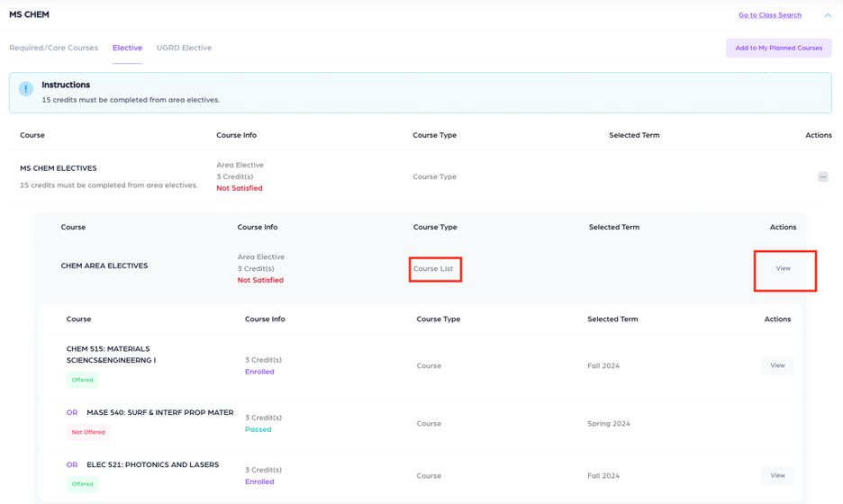Switch to Required/Core Courses tab
The height and width of the screenshot is (504, 843).
[x=53, y=48]
